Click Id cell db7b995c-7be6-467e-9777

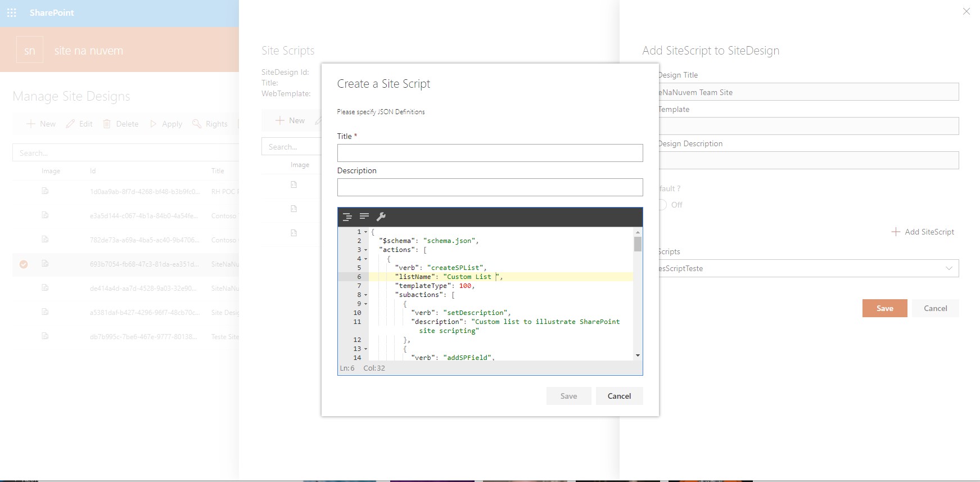(x=143, y=337)
